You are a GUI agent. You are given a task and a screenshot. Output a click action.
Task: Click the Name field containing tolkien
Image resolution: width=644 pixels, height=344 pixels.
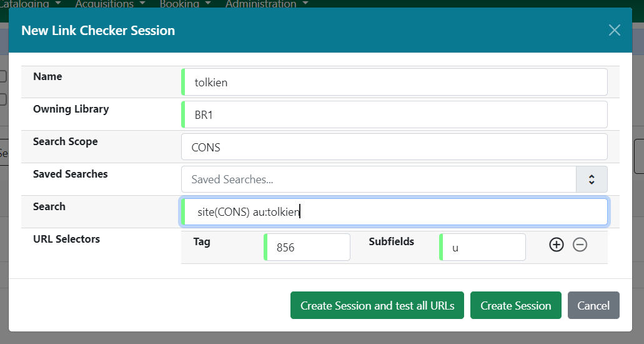(x=394, y=83)
